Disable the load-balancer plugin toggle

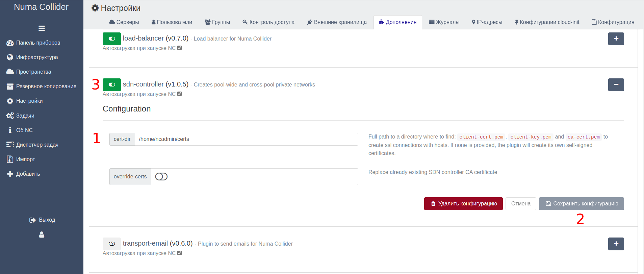112,39
